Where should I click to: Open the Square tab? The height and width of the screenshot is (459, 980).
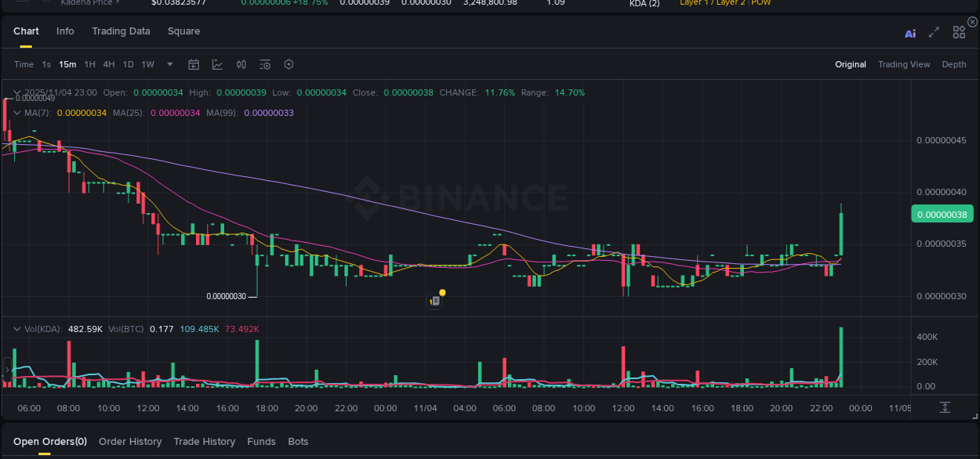(x=183, y=31)
